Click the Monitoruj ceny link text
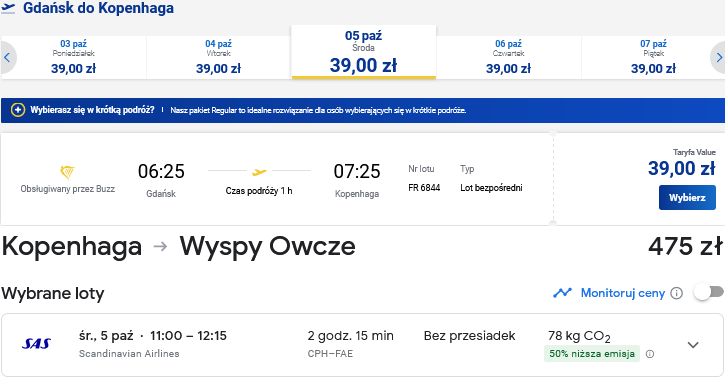Viewport: 728px width, 379px height. [623, 293]
